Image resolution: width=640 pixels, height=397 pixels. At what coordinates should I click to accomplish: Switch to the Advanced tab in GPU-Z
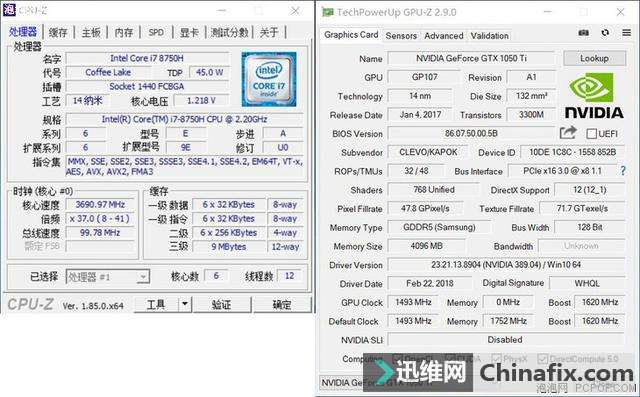[444, 36]
